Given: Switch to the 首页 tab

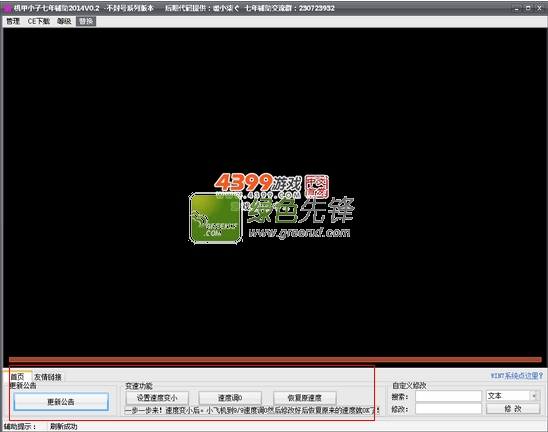Looking at the screenshot, I should [x=17, y=376].
